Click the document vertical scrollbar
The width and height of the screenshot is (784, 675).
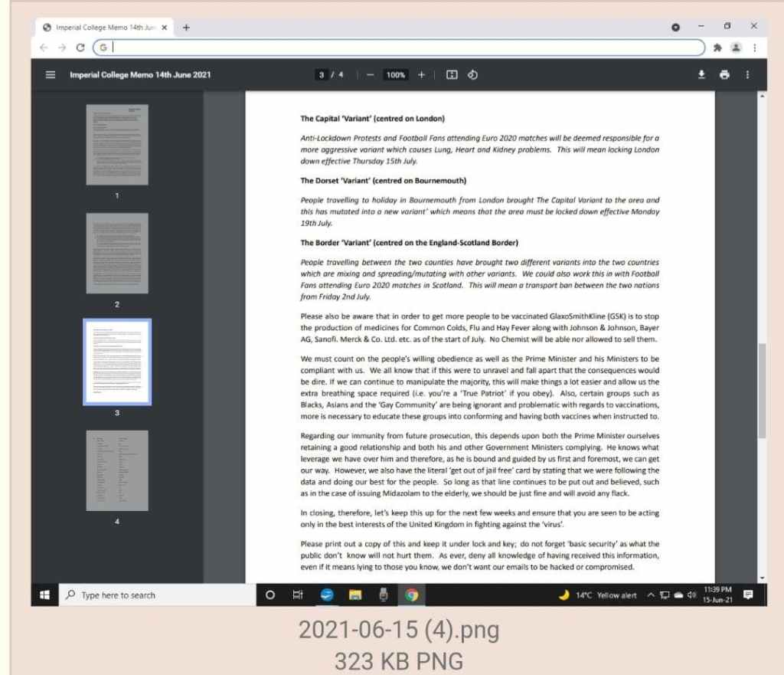[761, 391]
